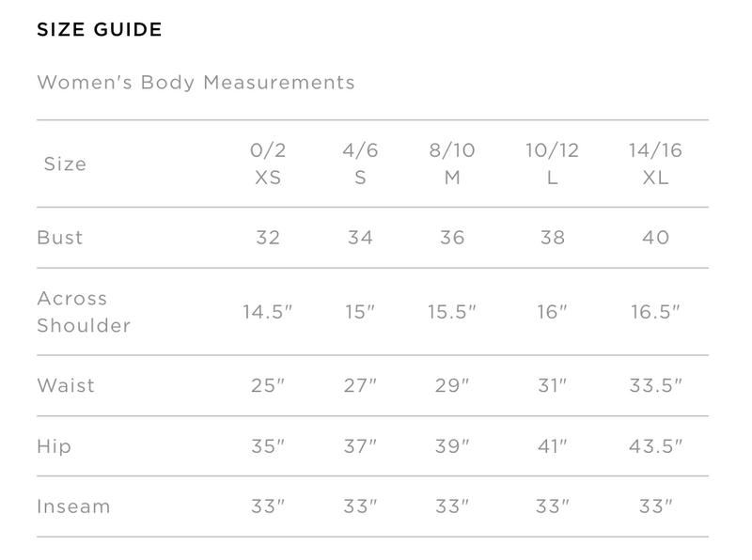Click the 33.5" waist value for XL
The height and width of the screenshot is (560, 752).
pyautogui.click(x=655, y=385)
